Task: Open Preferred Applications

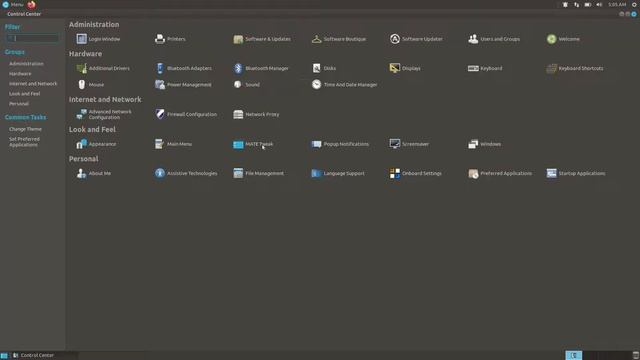Action: 500,173
